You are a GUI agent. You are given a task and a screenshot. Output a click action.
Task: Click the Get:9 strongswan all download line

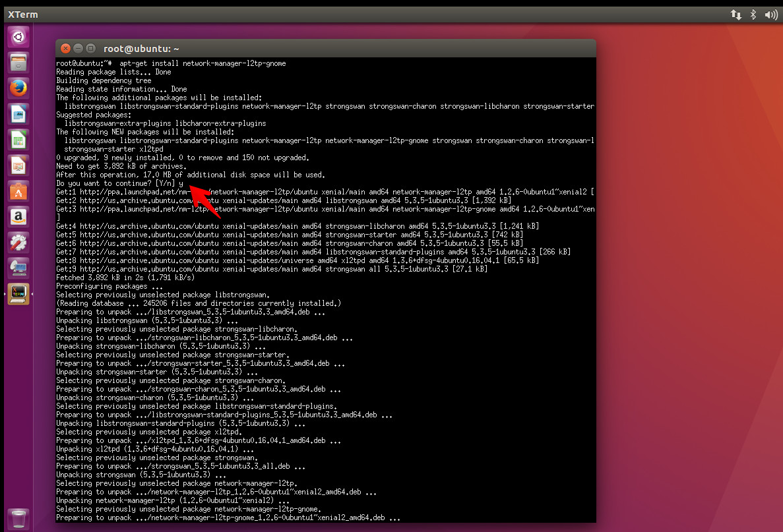[272, 269]
